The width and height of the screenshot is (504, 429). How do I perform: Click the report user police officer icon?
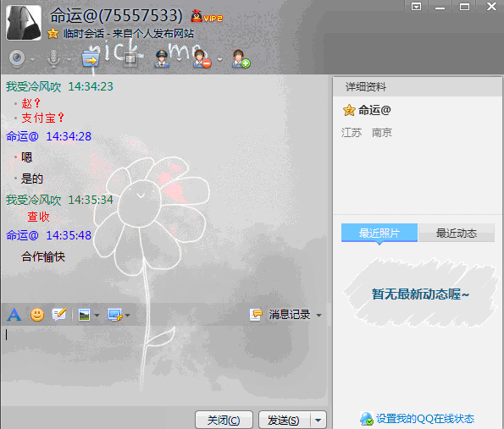pyautogui.click(x=161, y=58)
